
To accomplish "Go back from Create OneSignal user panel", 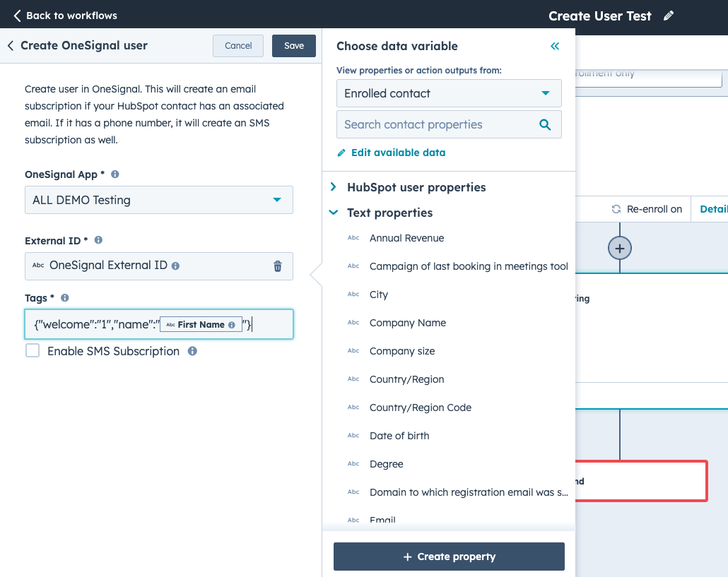I will [10, 45].
